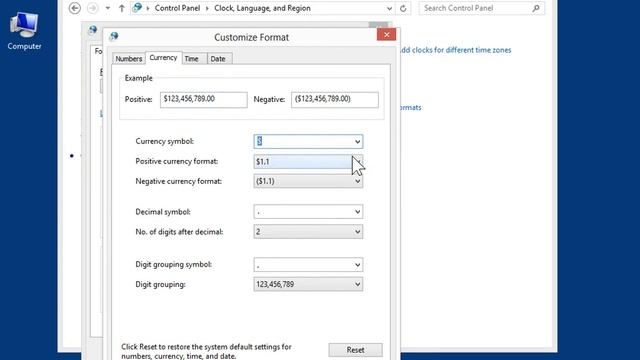Click the Decimal symbol label text
The image size is (640, 360).
point(163,212)
